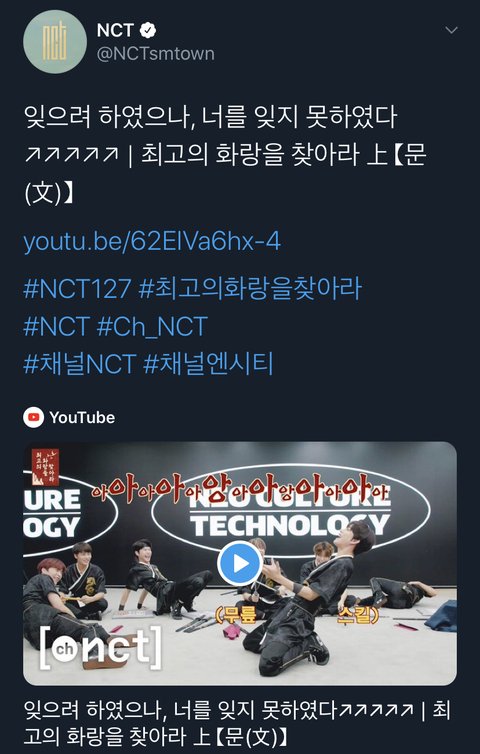Click the tweet body text
This screenshot has width=480, height=754.
pos(225,155)
